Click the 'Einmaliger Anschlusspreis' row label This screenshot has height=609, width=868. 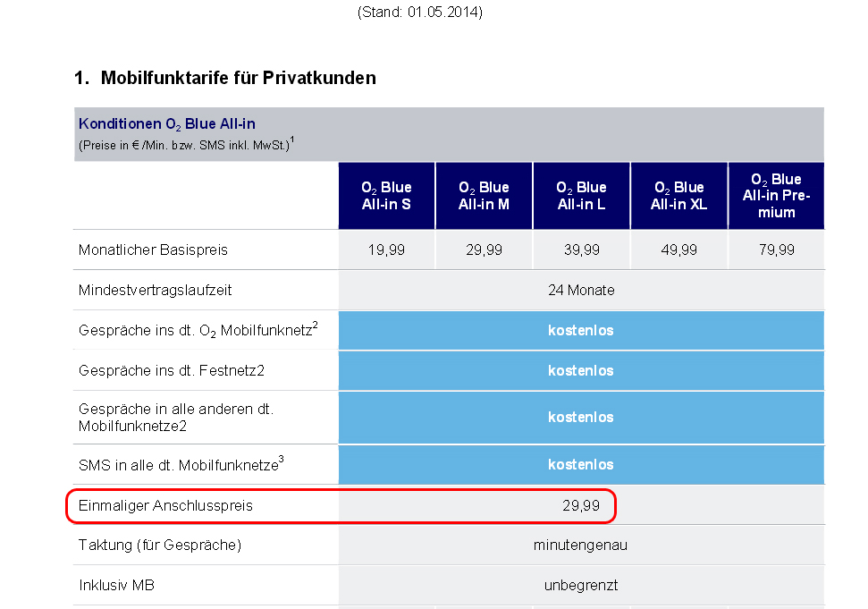pos(165,505)
